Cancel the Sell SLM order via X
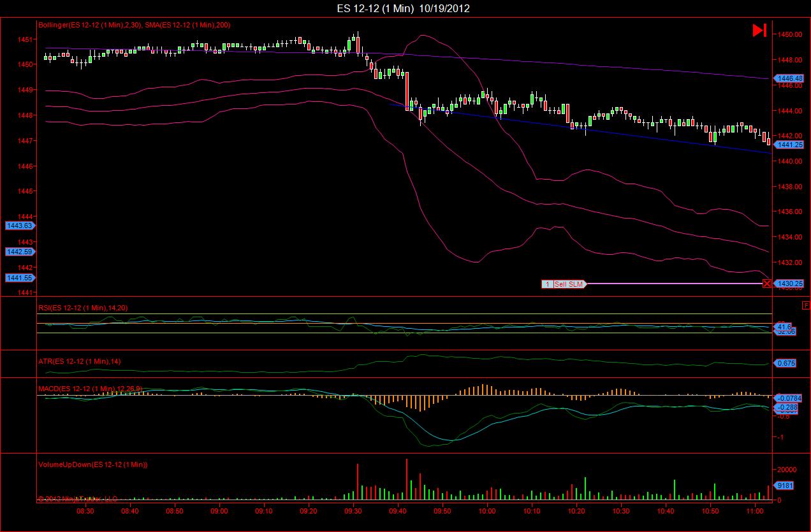Screen dimensions: 811x532 click(x=767, y=284)
